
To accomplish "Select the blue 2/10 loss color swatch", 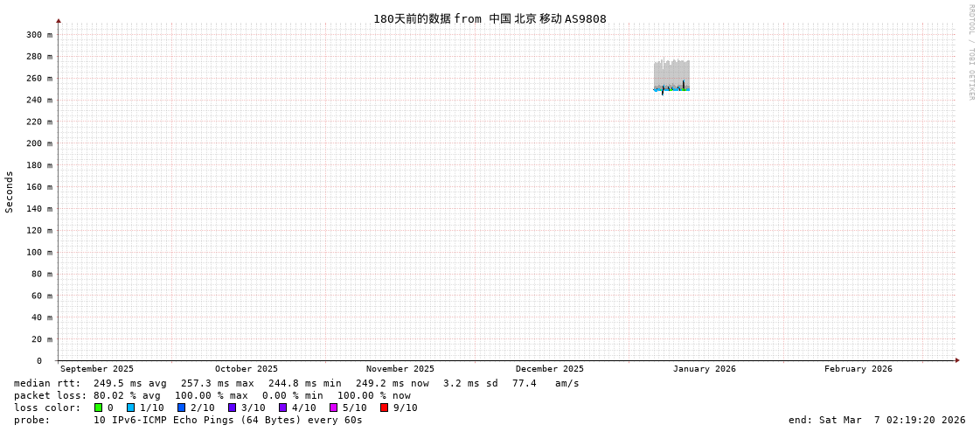I will pyautogui.click(x=181, y=408).
